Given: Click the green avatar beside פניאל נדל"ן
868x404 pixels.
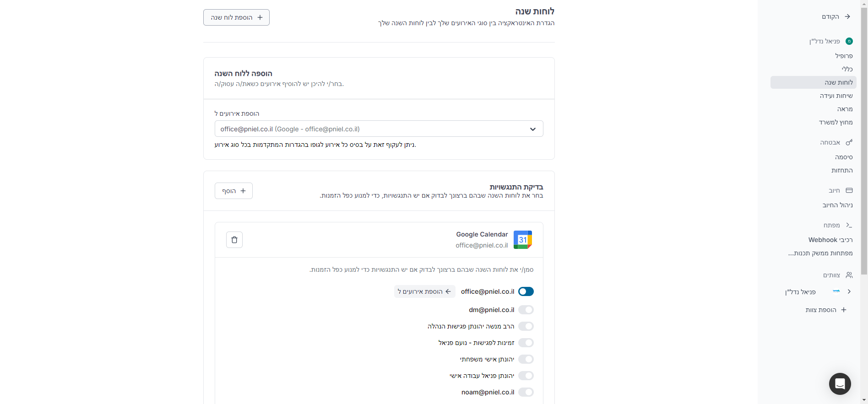Looking at the screenshot, I should point(849,41).
